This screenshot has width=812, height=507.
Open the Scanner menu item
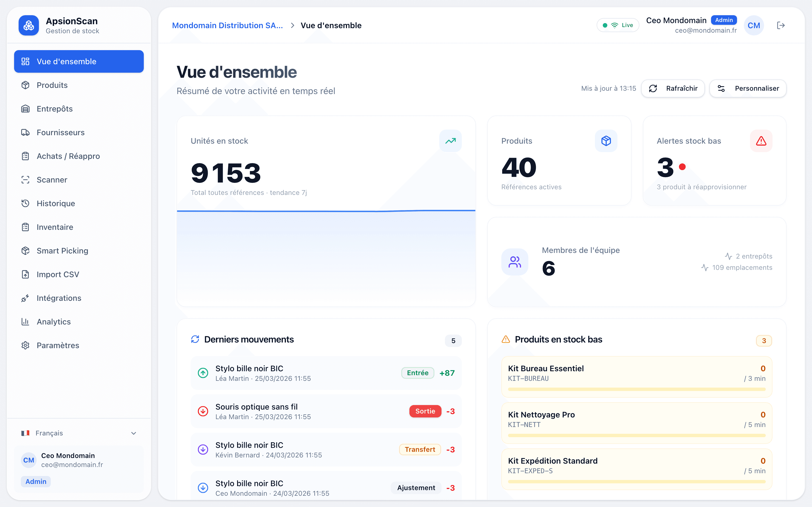pyautogui.click(x=52, y=180)
